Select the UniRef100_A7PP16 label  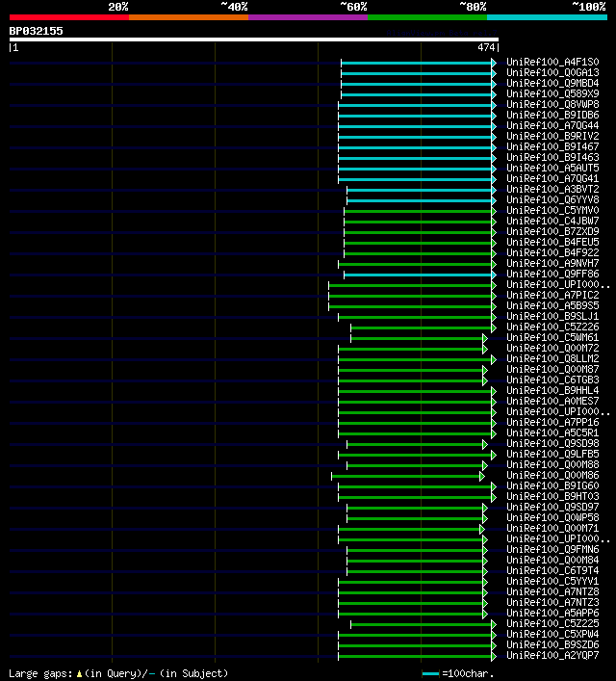(552, 422)
